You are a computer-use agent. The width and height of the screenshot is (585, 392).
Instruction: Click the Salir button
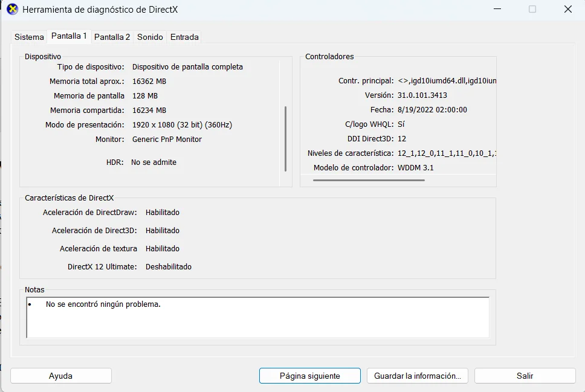(525, 376)
